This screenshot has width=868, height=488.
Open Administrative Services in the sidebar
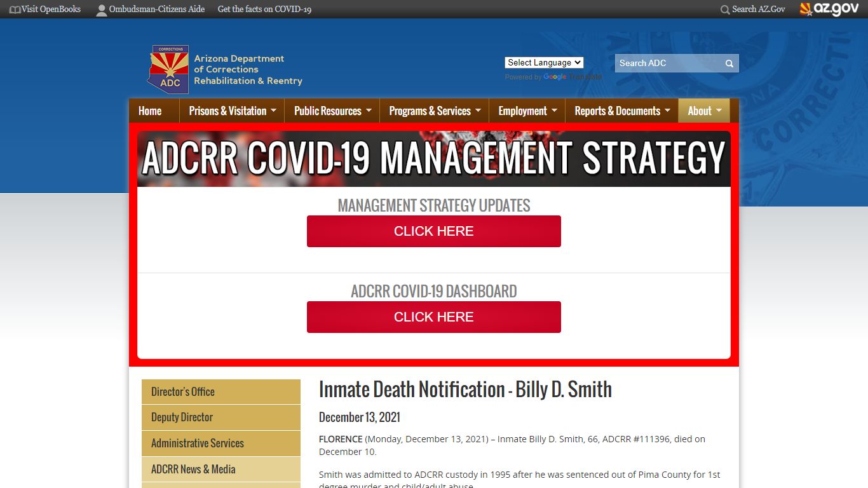pyautogui.click(x=221, y=444)
